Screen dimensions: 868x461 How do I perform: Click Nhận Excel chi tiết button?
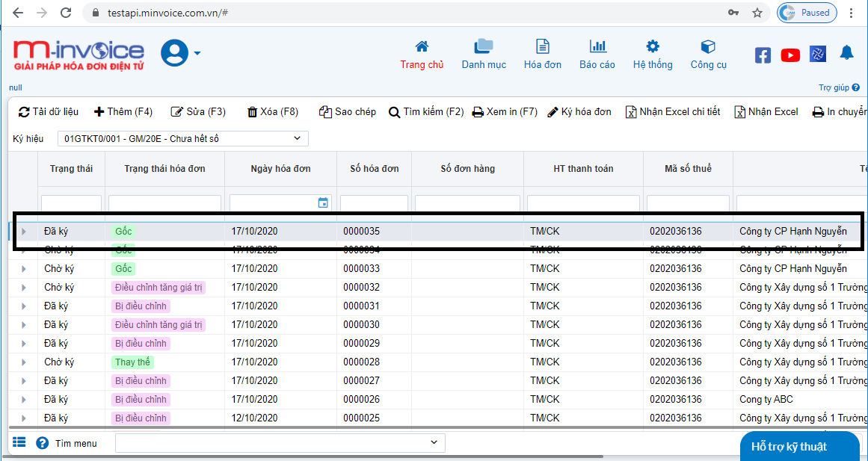pyautogui.click(x=673, y=112)
